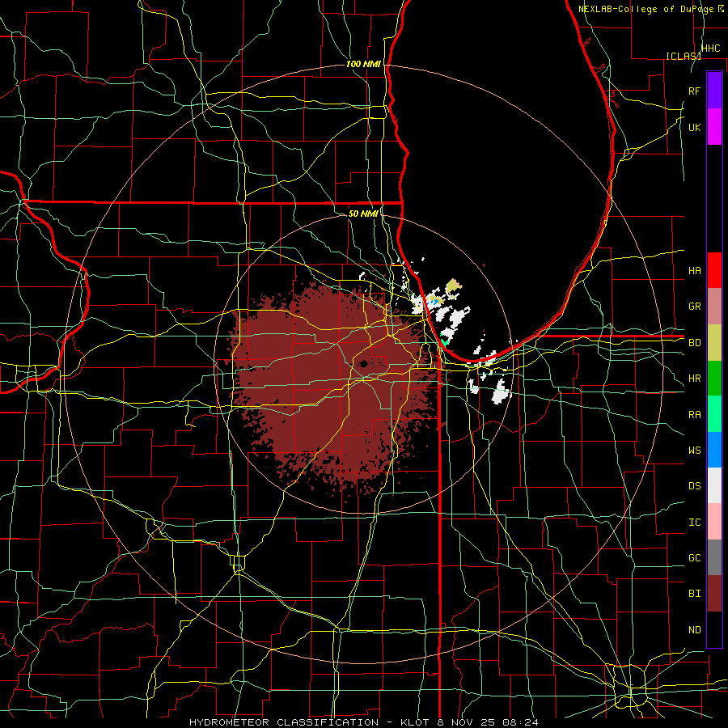Click the UK legend label

tap(695, 127)
